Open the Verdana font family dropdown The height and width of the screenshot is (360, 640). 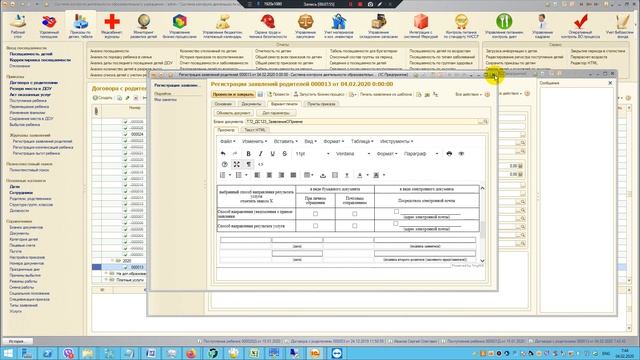click(x=353, y=153)
